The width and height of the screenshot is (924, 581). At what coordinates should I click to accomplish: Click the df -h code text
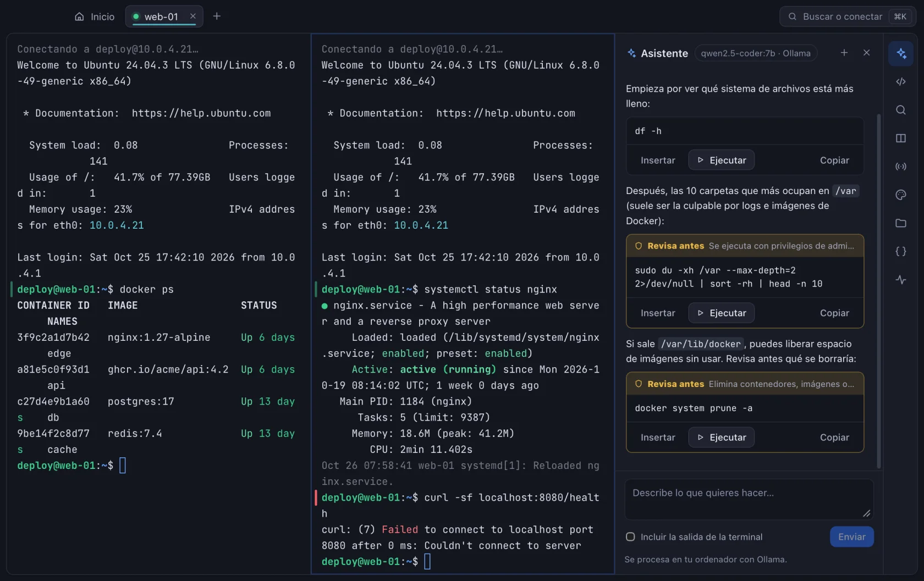pos(648,131)
